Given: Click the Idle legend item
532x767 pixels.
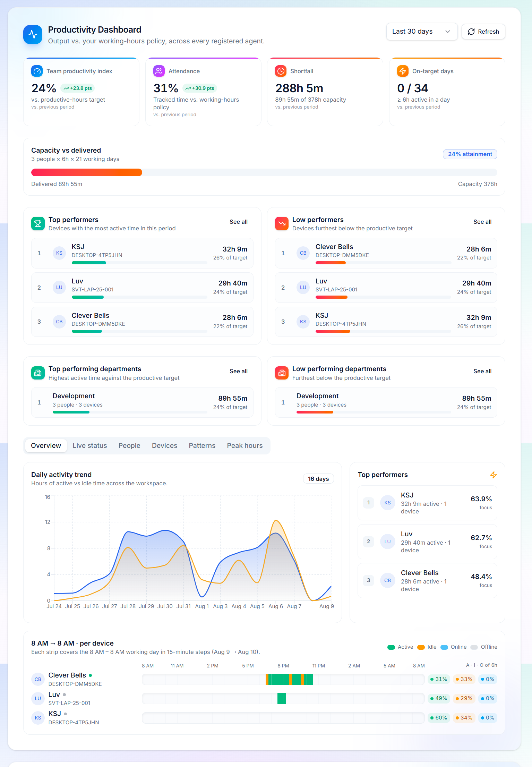Looking at the screenshot, I should tap(427, 647).
